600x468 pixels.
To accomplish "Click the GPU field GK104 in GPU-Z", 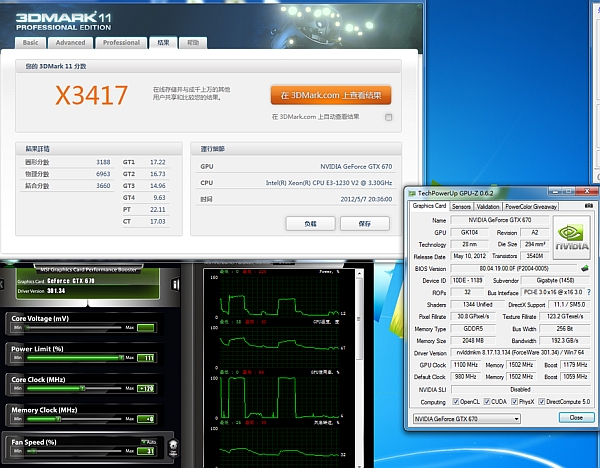I will click(469, 232).
